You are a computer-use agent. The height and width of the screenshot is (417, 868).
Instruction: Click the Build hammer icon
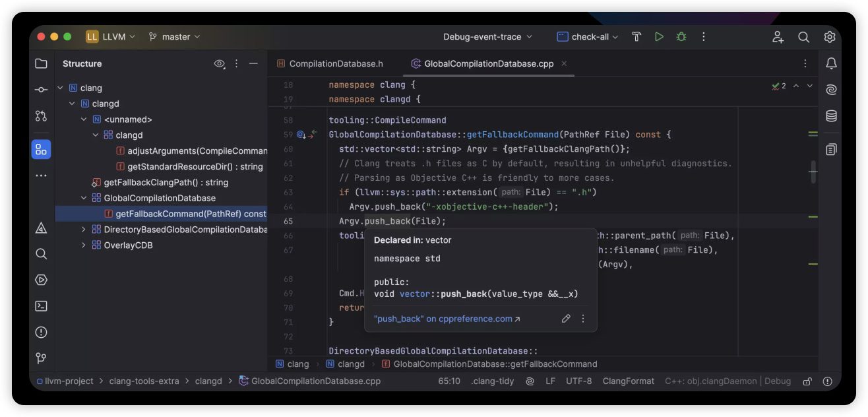click(x=636, y=37)
